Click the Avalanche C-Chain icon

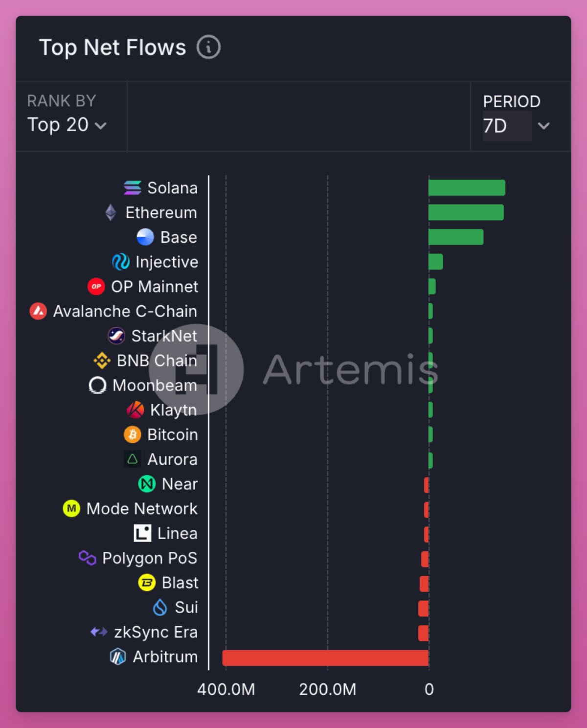(38, 311)
